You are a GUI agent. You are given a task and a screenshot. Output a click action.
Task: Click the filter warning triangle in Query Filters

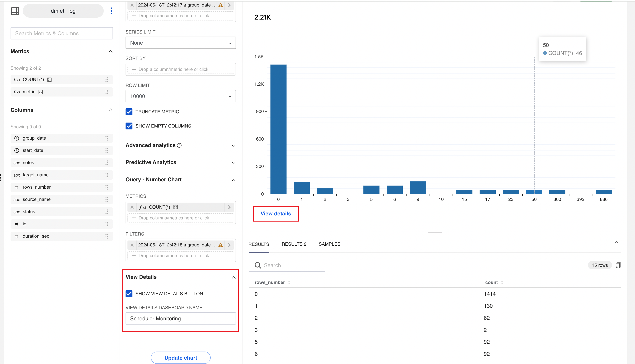click(221, 245)
